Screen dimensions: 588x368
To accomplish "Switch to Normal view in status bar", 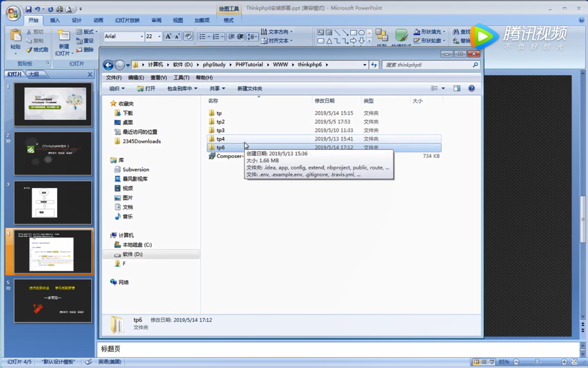I will (x=476, y=362).
